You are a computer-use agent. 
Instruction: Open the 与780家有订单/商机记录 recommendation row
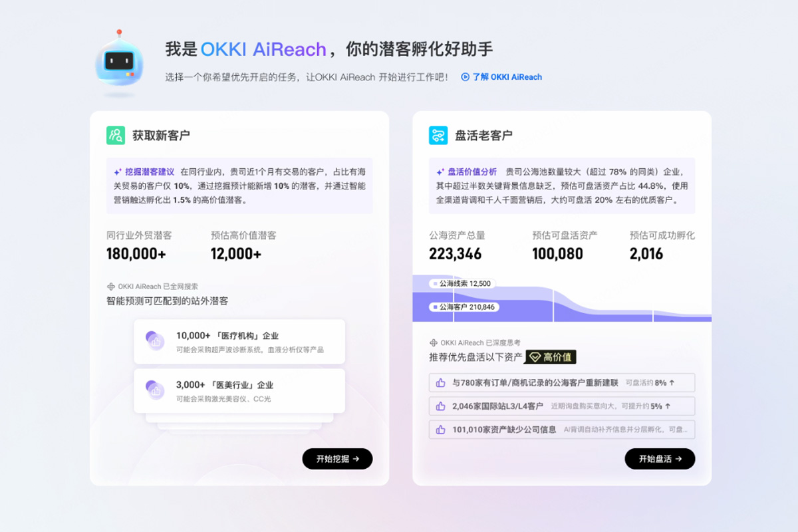pos(562,383)
